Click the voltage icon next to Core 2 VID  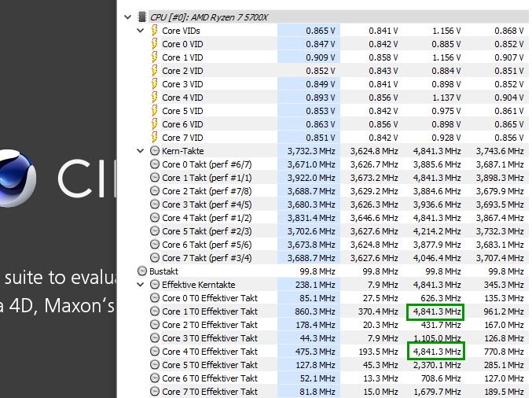tap(154, 71)
